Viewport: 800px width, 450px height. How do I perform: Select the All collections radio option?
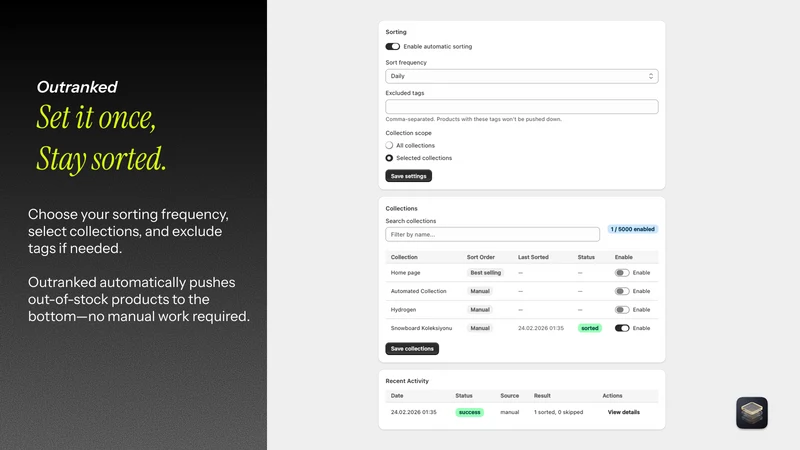tap(389, 145)
